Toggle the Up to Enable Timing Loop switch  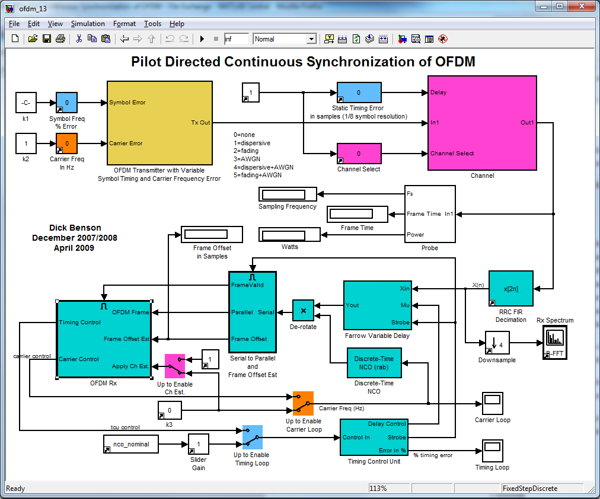252,435
